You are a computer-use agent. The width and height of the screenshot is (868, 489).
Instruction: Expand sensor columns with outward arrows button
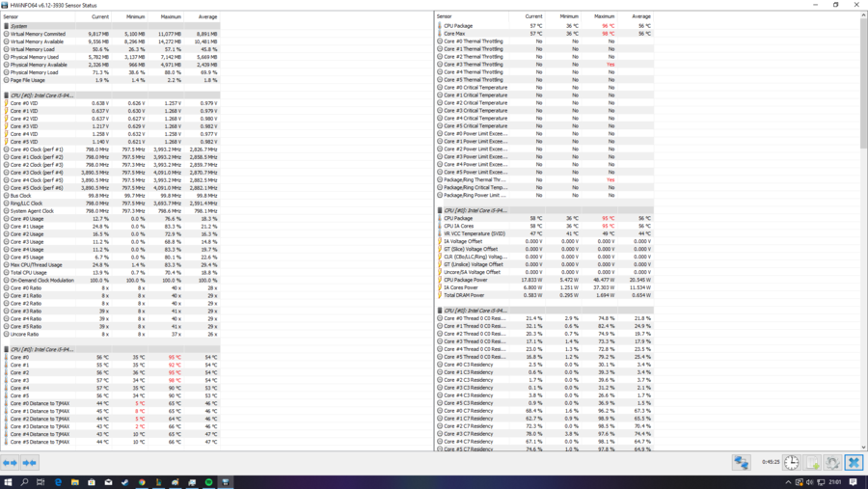coord(10,462)
